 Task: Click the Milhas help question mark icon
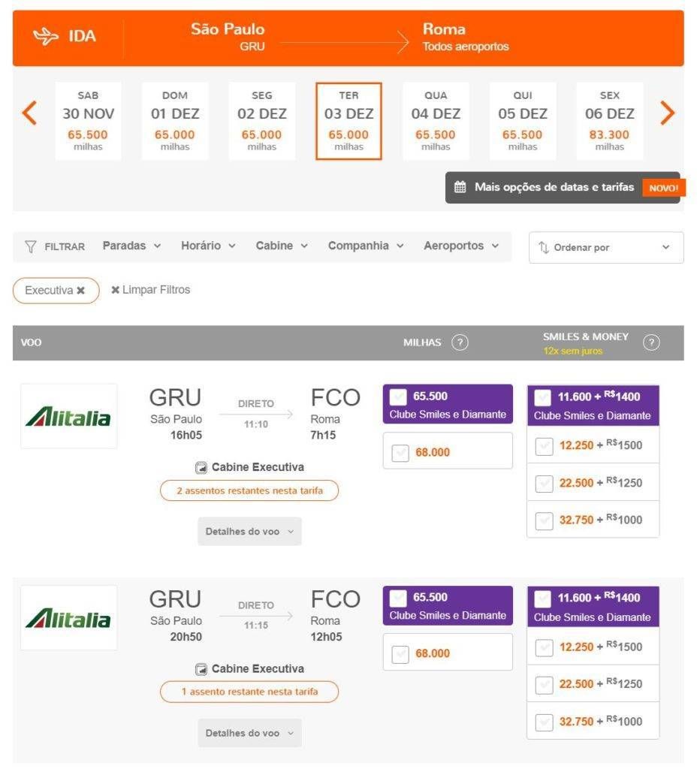[460, 342]
